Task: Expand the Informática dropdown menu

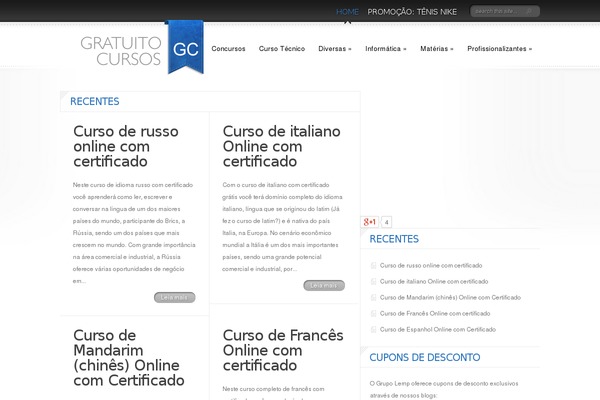Action: click(x=386, y=49)
